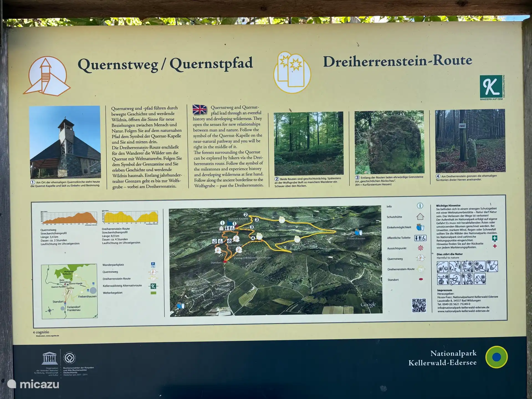
Task: Click the www.nationalpark-kellerwald-edersee.de web address
Action: pyautogui.click(x=463, y=311)
